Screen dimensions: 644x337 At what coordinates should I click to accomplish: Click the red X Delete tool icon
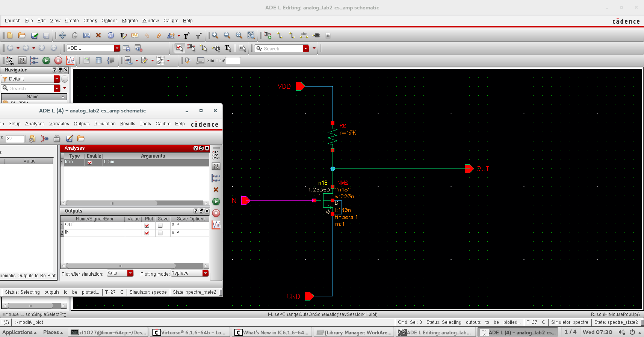98,35
